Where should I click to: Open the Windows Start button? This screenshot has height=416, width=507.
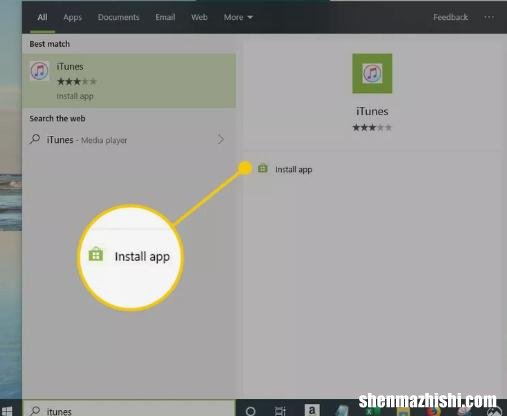pyautogui.click(x=7, y=411)
